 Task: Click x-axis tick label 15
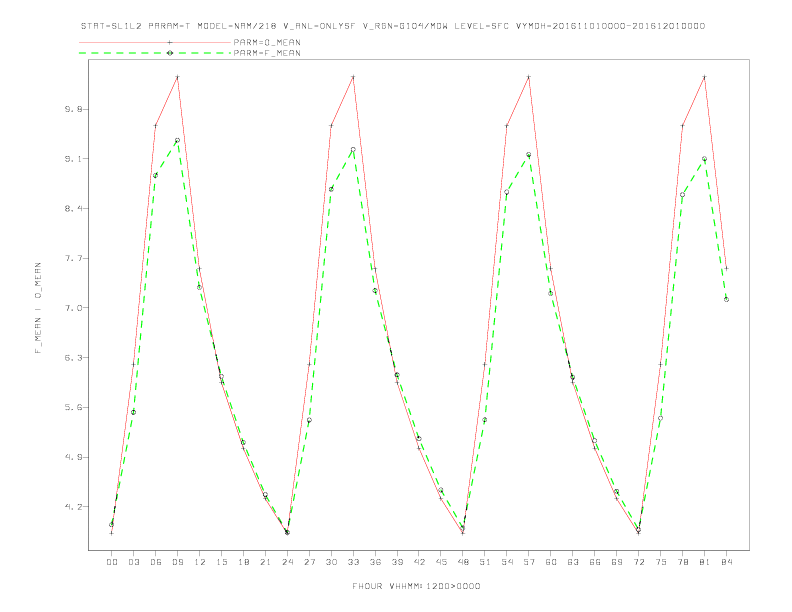tap(221, 562)
